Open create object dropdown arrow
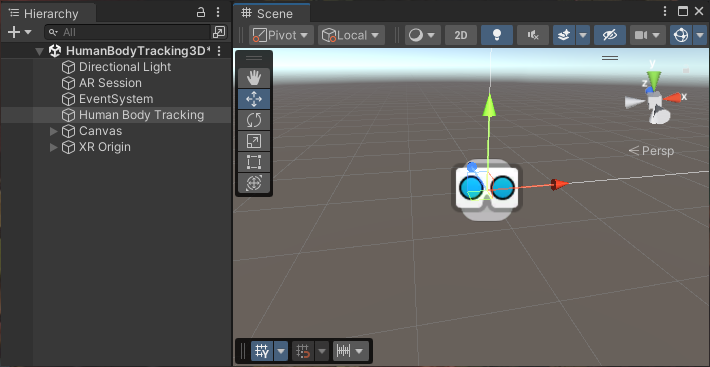710x367 pixels. click(x=28, y=33)
